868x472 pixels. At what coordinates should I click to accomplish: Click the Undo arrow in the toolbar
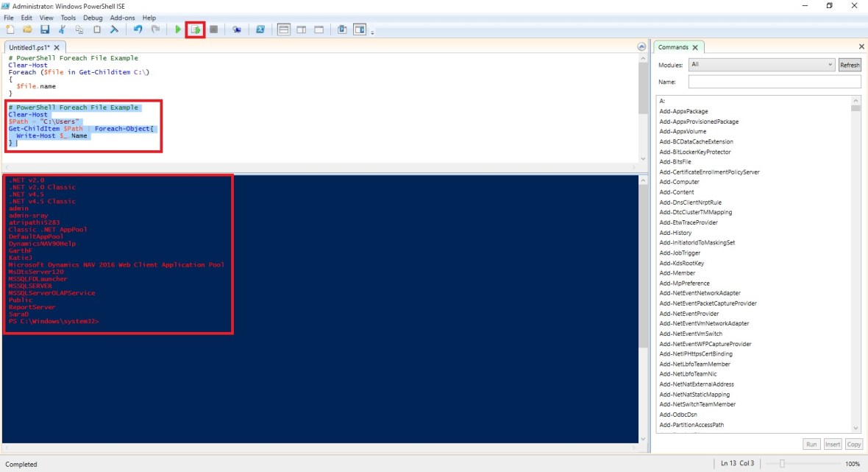pyautogui.click(x=138, y=29)
